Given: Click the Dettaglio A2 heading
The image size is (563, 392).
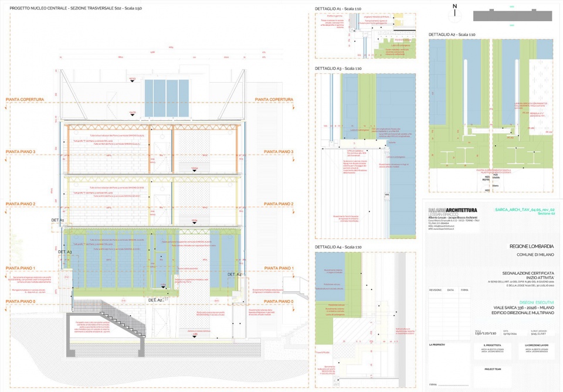Looking at the screenshot, I should pyautogui.click(x=452, y=35).
